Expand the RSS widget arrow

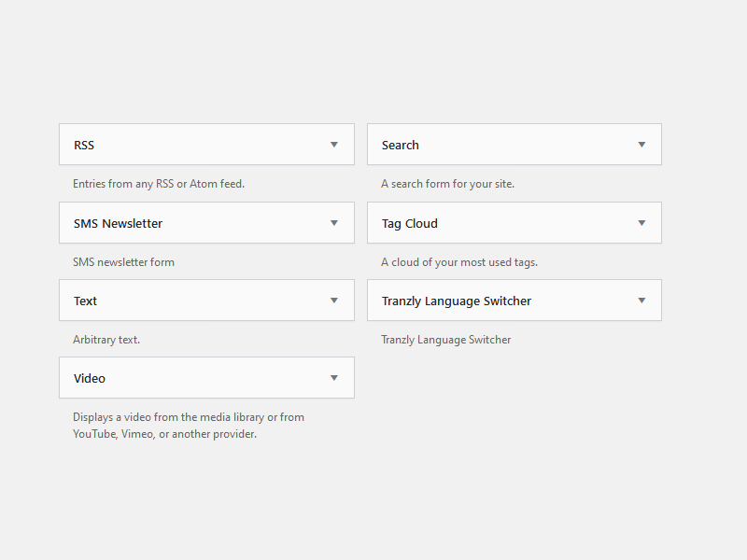click(x=334, y=145)
